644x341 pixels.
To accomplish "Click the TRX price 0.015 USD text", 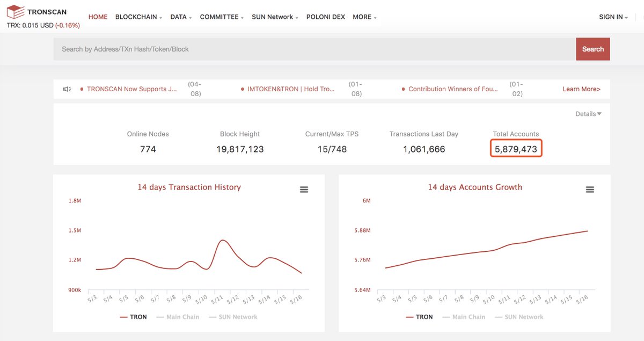I will 30,25.
